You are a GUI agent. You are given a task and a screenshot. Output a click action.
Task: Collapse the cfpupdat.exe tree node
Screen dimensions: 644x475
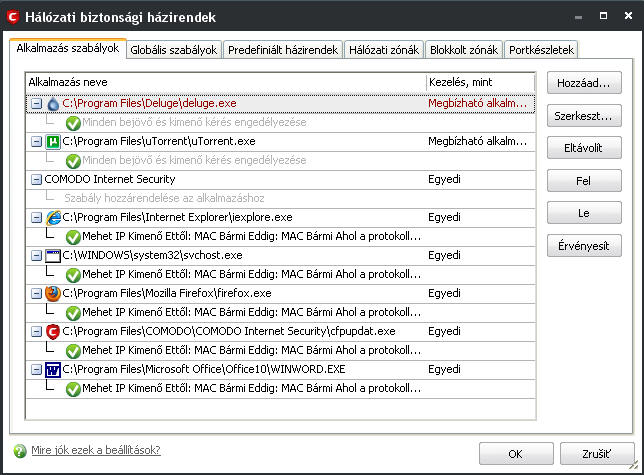click(37, 332)
